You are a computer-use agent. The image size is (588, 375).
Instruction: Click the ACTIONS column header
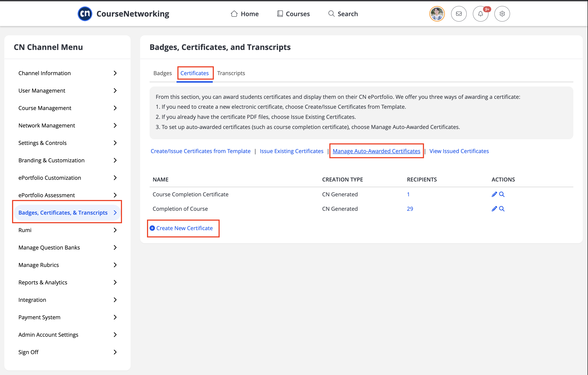(503, 180)
